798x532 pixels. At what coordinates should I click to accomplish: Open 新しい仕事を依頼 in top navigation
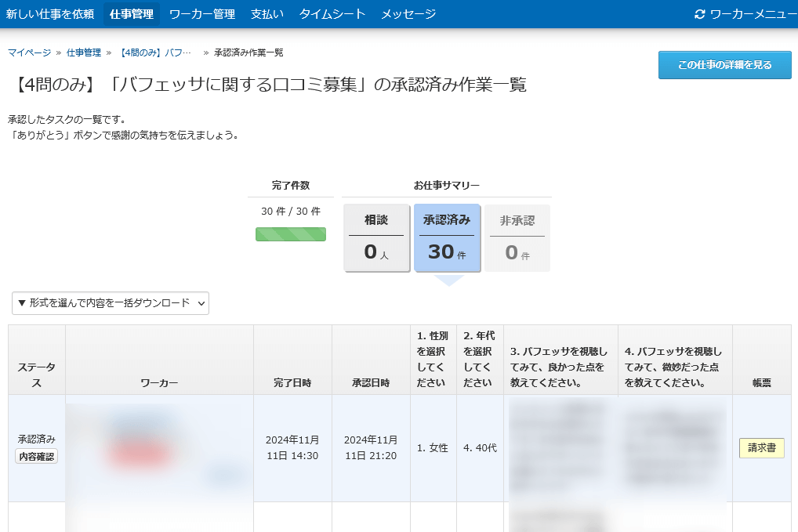pyautogui.click(x=50, y=14)
